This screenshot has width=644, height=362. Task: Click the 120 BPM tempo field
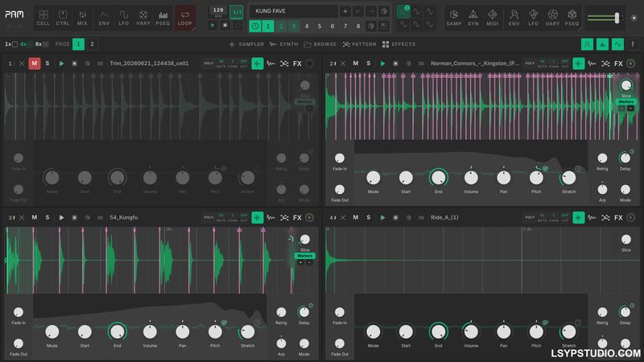click(x=218, y=11)
